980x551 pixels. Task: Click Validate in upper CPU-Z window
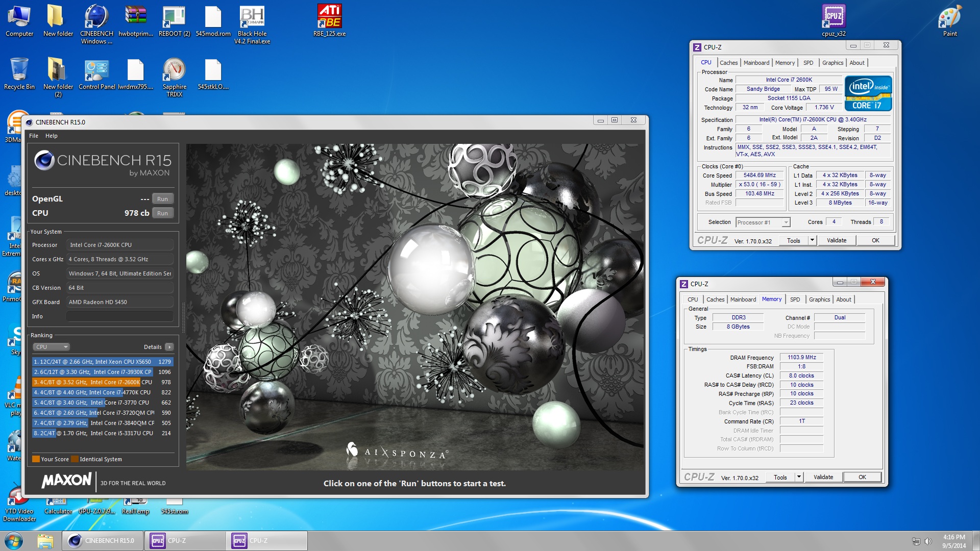tap(837, 240)
